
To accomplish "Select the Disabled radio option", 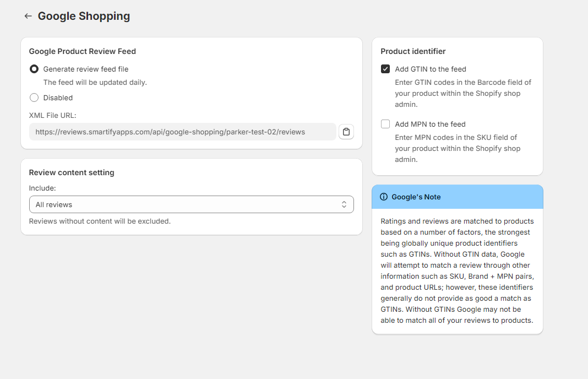I will (34, 98).
